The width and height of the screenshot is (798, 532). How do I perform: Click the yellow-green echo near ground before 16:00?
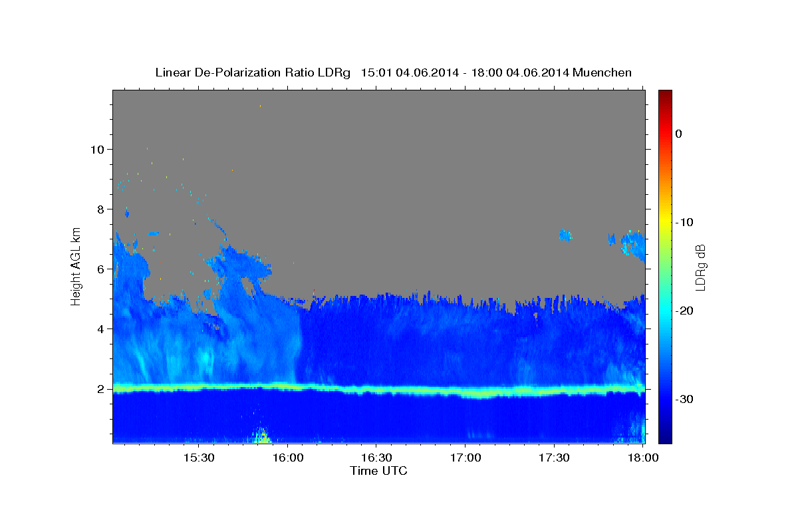click(262, 436)
